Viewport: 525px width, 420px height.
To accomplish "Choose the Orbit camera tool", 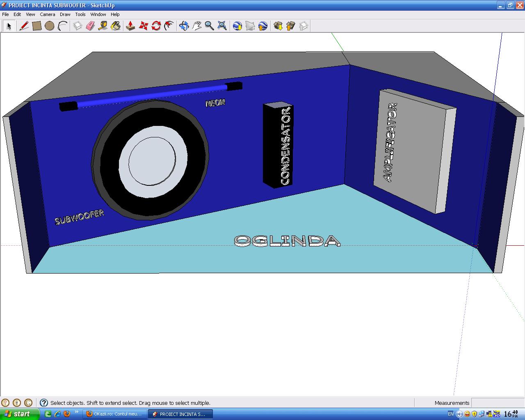I will coord(184,26).
